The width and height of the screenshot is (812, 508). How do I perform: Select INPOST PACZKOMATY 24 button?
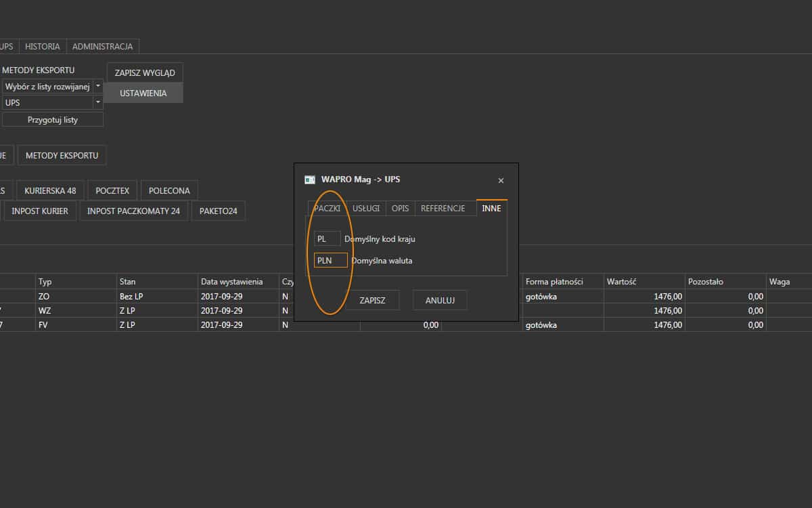134,211
